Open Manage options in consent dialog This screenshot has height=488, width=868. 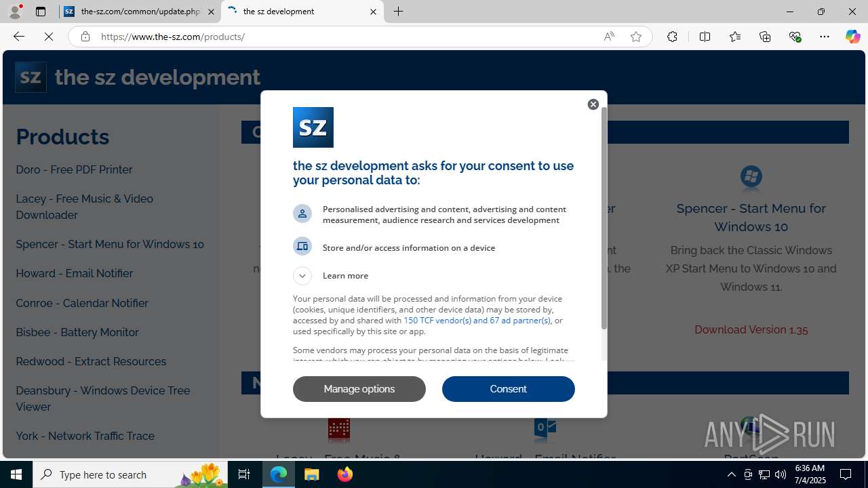point(359,389)
